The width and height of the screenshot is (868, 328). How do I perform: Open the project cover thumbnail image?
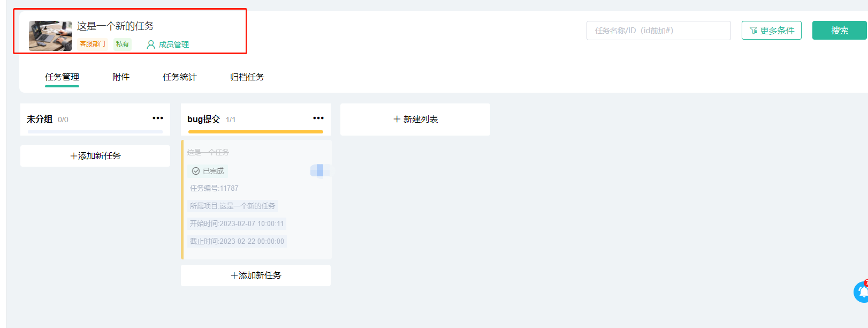pyautogui.click(x=50, y=36)
